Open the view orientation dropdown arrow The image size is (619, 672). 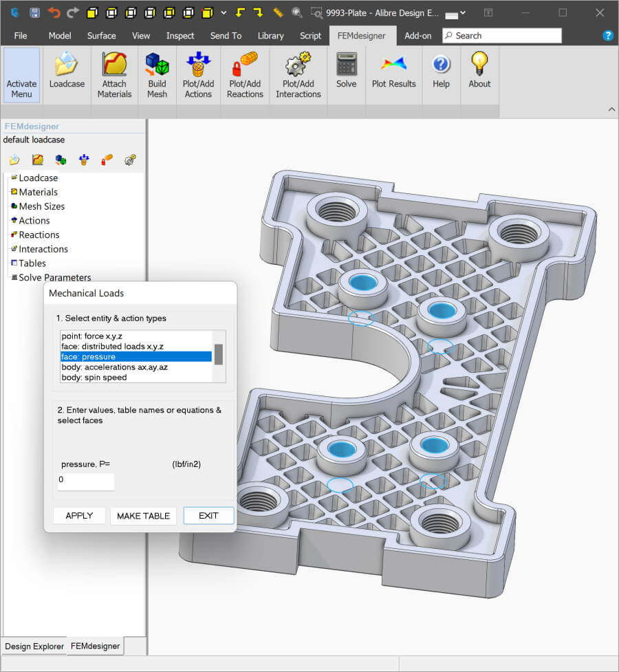(224, 13)
